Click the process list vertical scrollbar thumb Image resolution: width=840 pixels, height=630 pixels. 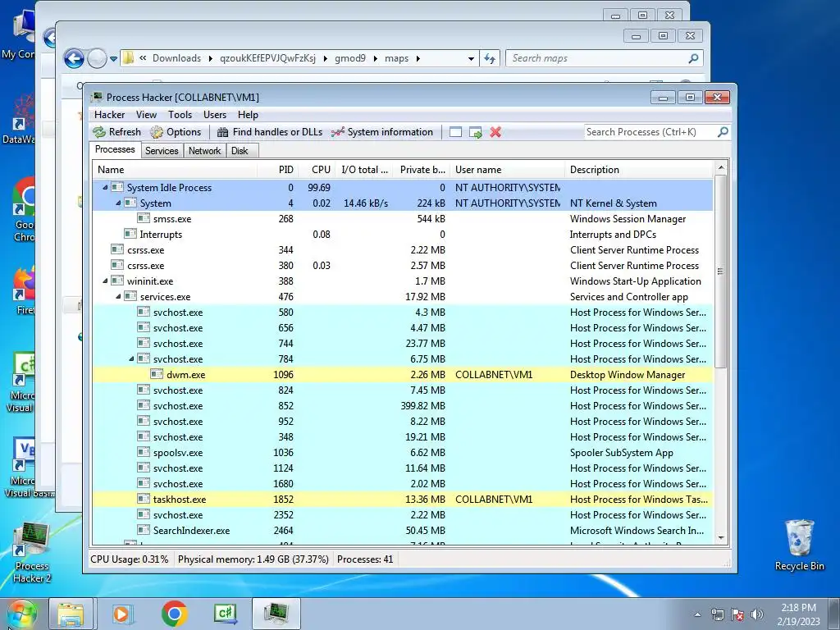[721, 272]
